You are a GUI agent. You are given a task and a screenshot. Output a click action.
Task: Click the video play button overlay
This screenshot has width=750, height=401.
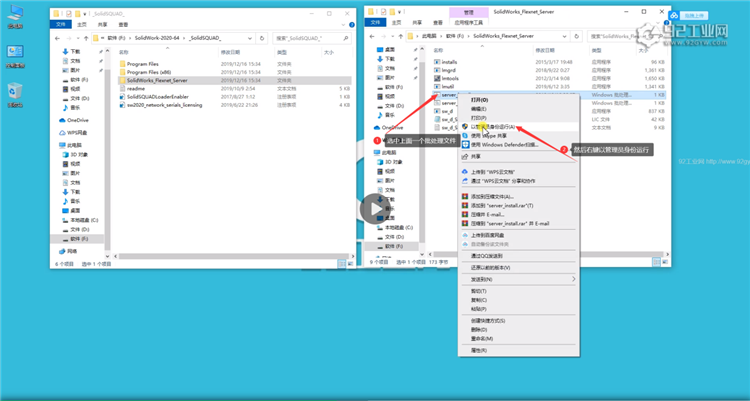(x=375, y=209)
